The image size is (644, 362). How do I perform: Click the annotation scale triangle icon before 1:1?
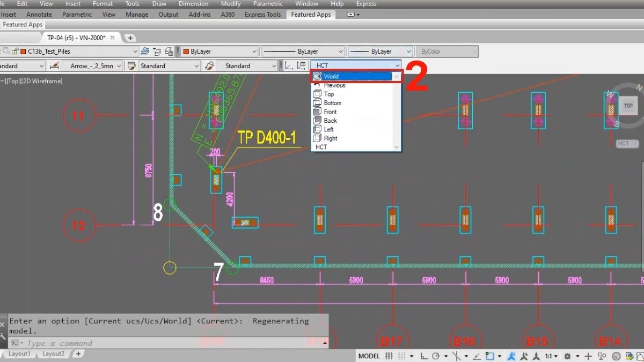click(536, 356)
